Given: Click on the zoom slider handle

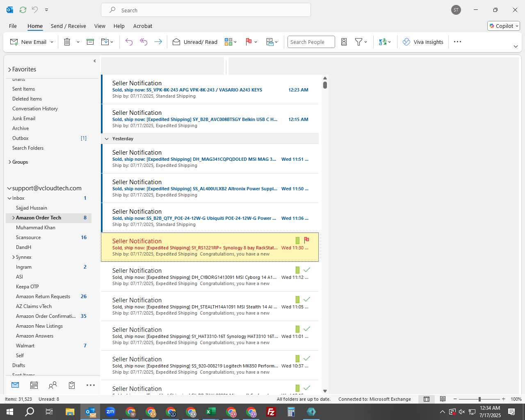Looking at the screenshot, I should coord(479,399).
